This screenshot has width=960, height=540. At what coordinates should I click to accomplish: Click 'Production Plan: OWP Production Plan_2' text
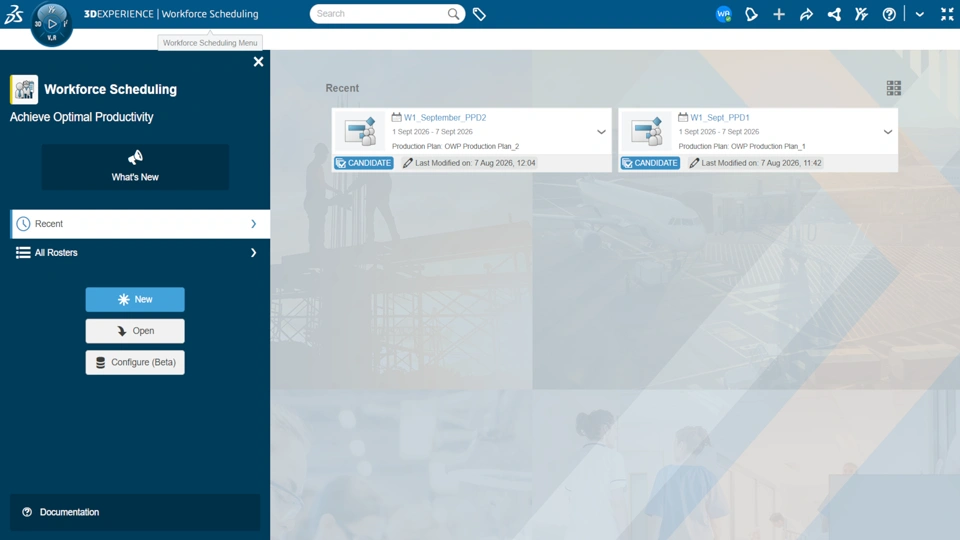[456, 146]
